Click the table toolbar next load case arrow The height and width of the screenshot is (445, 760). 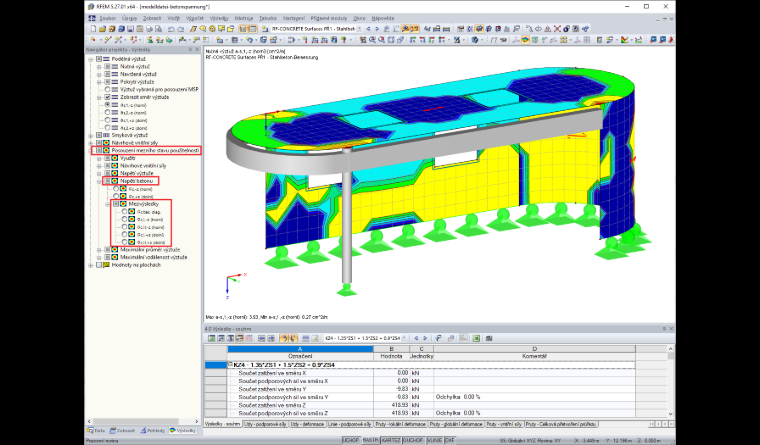point(425,338)
